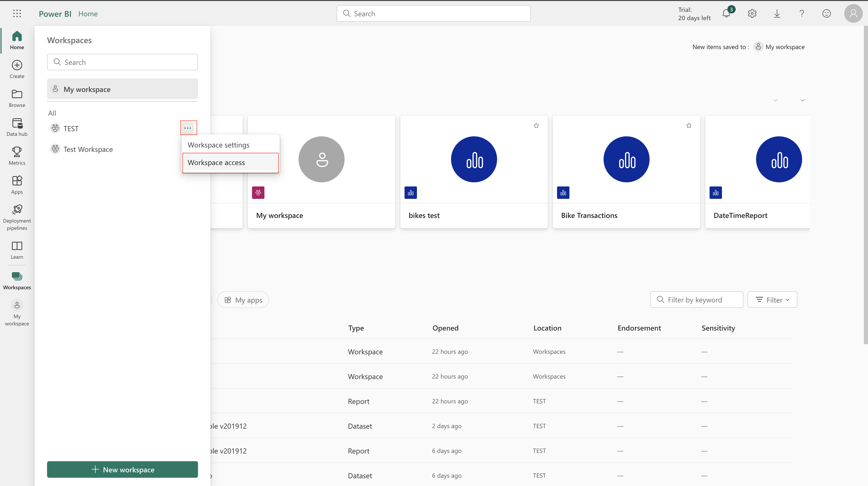The width and height of the screenshot is (868, 486).
Task: Sort by the Type column header
Action: coord(356,328)
